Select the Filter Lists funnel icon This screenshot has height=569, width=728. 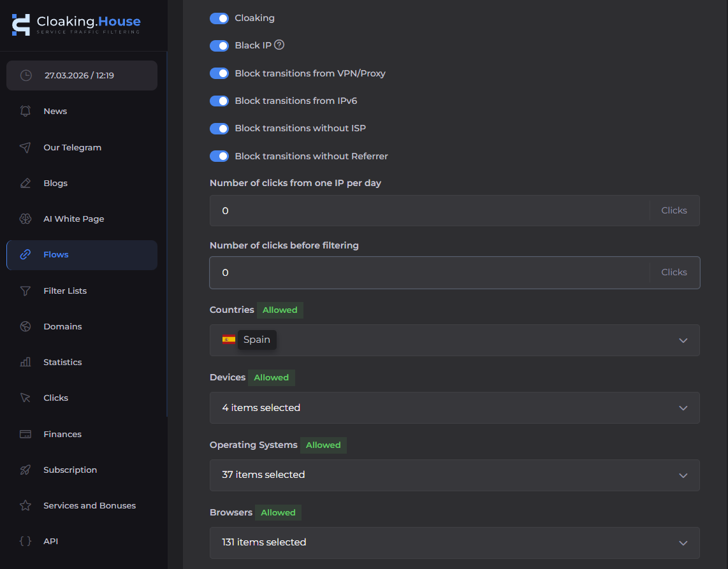pyautogui.click(x=25, y=291)
